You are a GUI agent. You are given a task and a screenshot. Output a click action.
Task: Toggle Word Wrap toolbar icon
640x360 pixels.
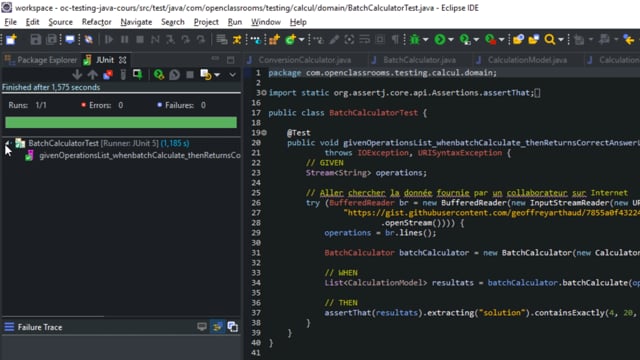click(x=364, y=40)
